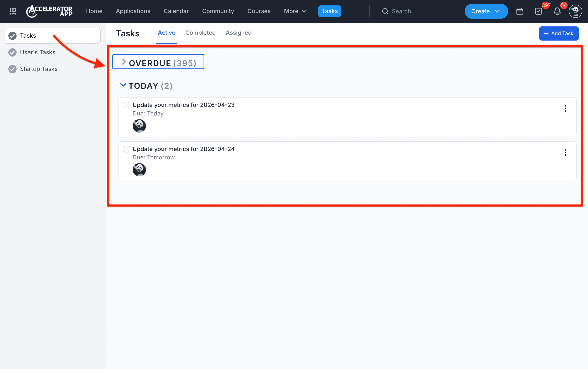588x369 pixels.
Task: Check off the 2026-04-23 metrics task
Action: 126,105
